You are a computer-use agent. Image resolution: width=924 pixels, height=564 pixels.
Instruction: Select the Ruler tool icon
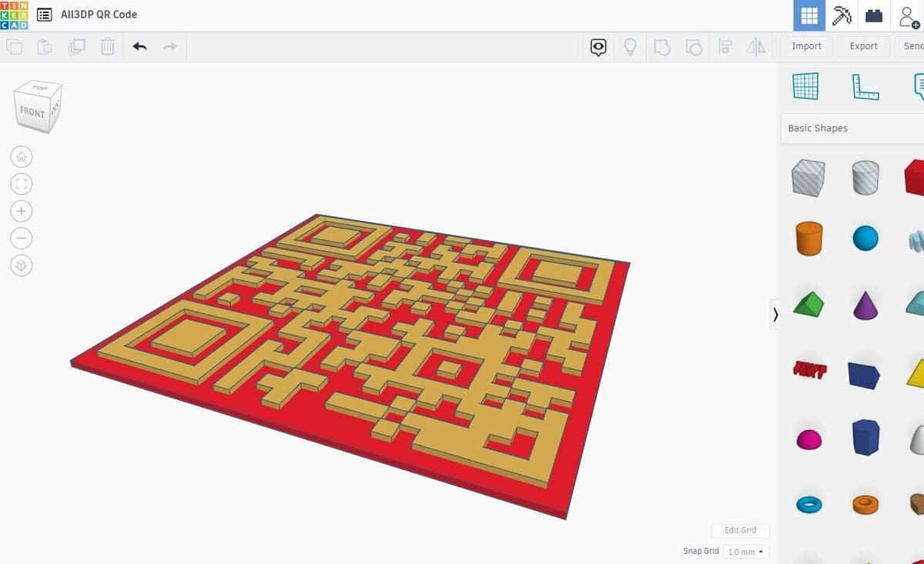tap(865, 86)
